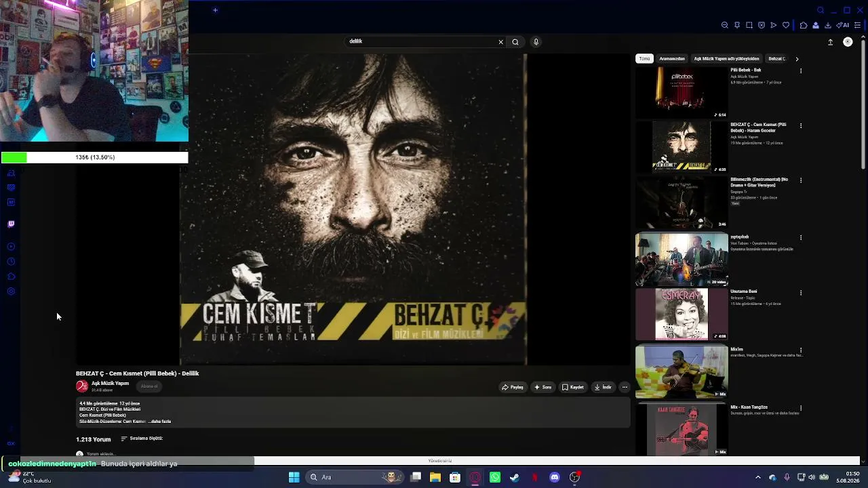Open Steam from the taskbar
This screenshot has height=488, width=868.
(x=515, y=477)
